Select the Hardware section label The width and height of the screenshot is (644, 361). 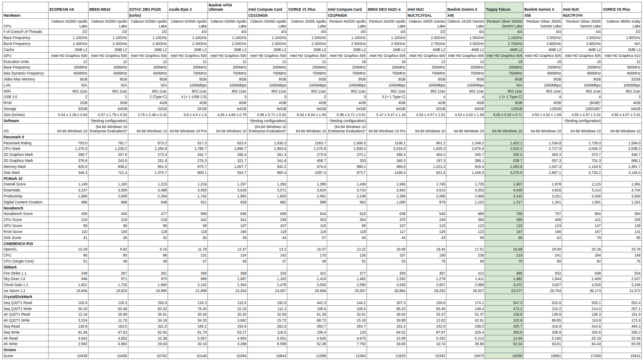(x=12, y=15)
